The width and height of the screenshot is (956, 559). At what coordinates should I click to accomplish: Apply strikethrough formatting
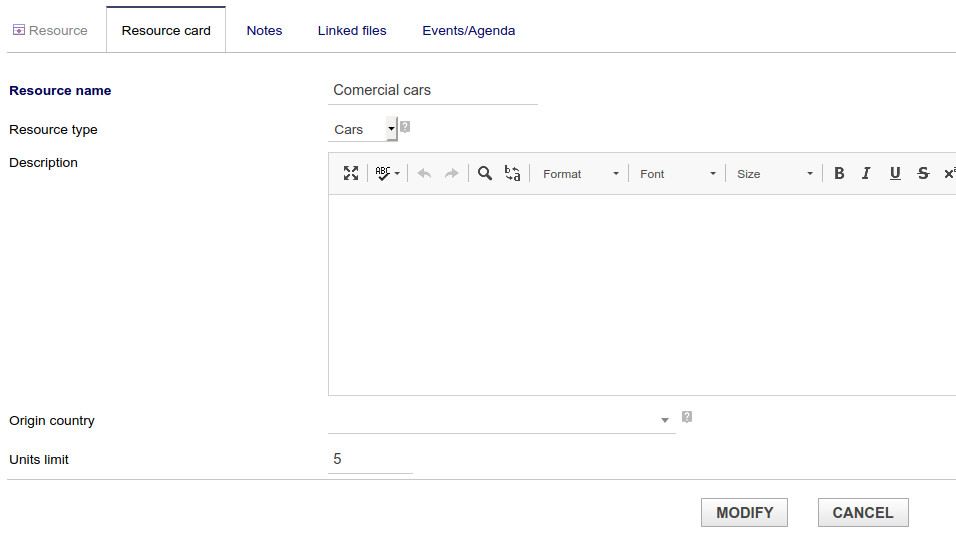tap(923, 173)
